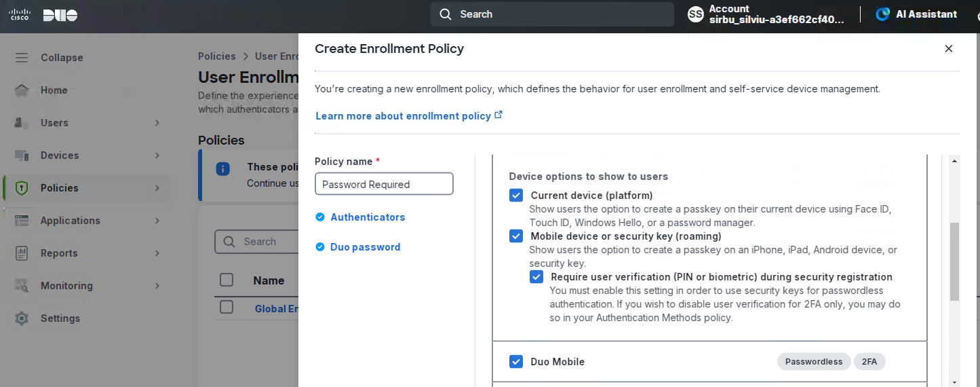Click the check icon next to Authenticators
Viewport: 980px width, 387px height.
click(320, 217)
